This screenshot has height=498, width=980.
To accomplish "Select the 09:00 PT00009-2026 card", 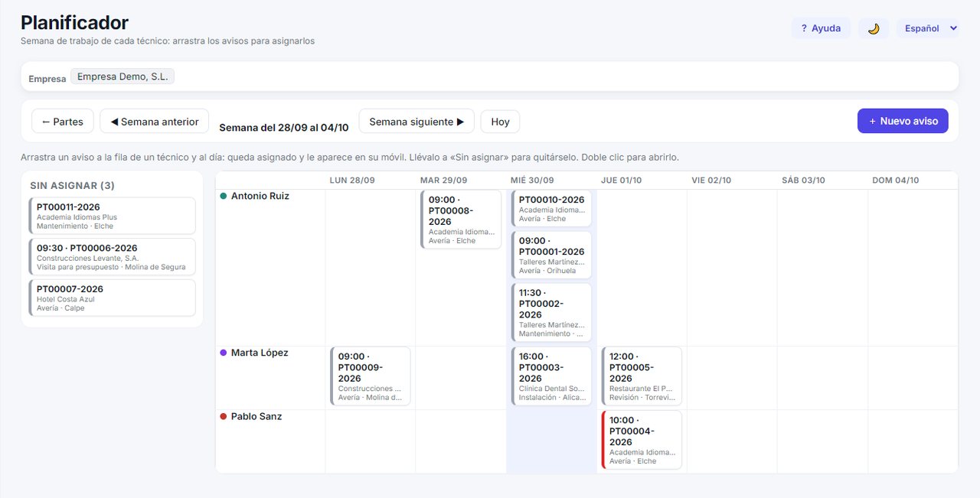I will 371,376.
